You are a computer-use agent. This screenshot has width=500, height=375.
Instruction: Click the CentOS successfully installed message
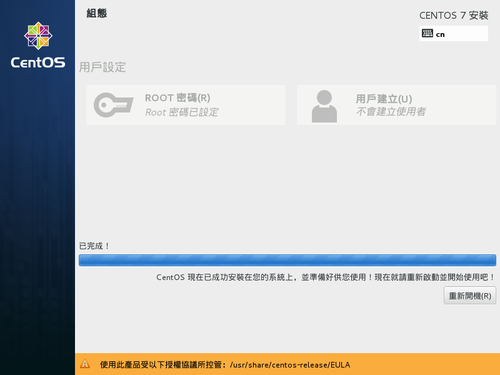pyautogui.click(x=326, y=277)
